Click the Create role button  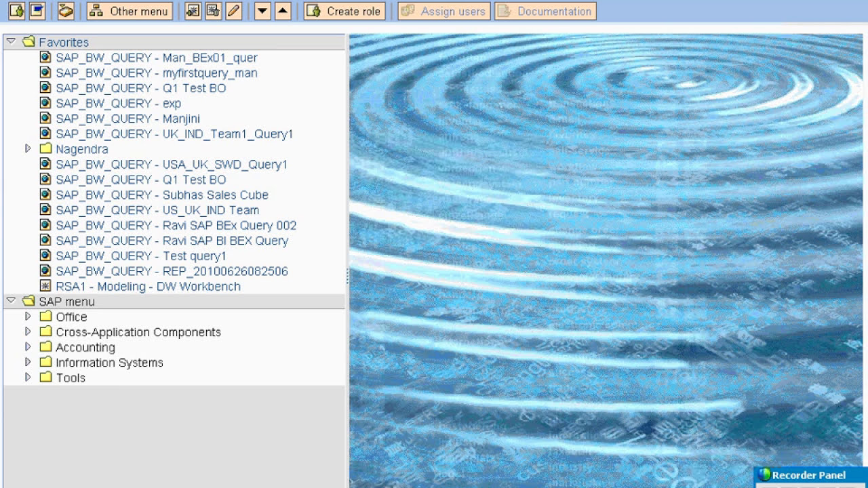[x=344, y=11]
